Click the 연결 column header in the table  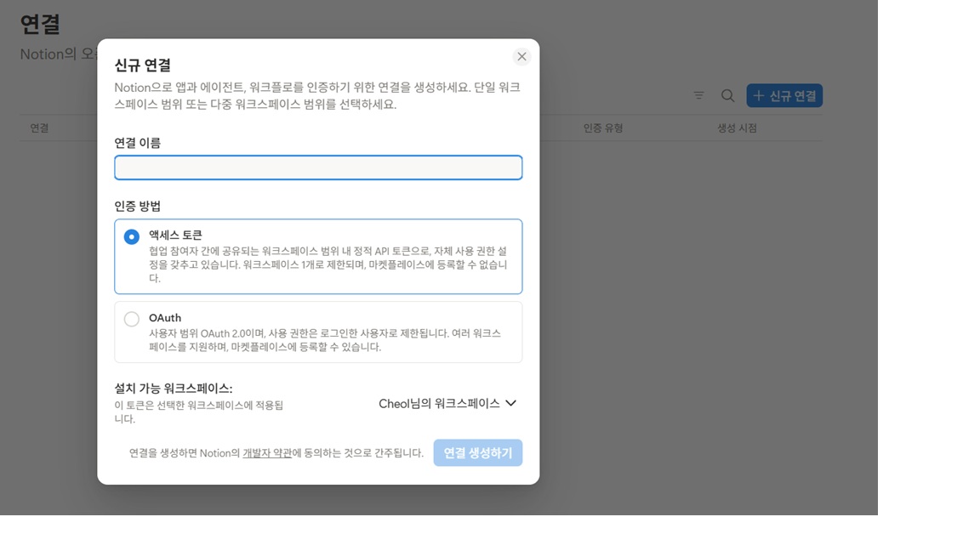[39, 128]
